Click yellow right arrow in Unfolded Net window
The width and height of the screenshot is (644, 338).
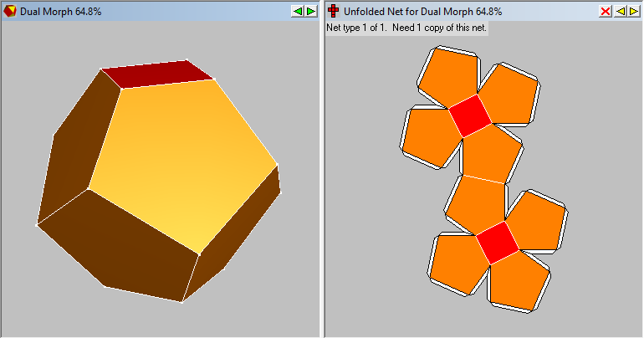coord(633,12)
